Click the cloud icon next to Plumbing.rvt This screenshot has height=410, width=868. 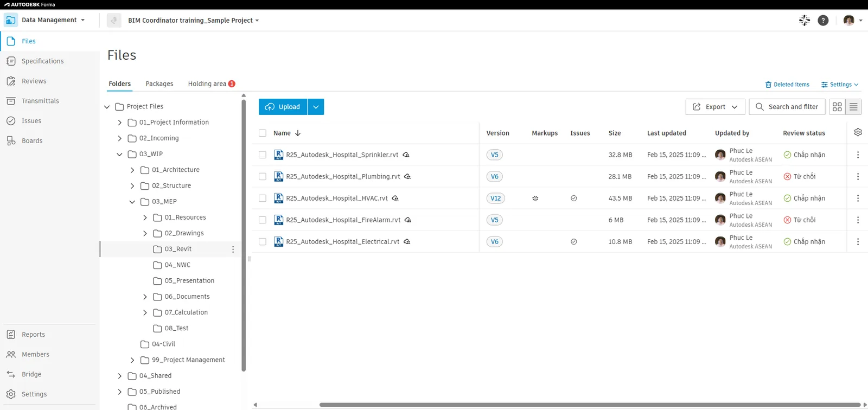[407, 176]
